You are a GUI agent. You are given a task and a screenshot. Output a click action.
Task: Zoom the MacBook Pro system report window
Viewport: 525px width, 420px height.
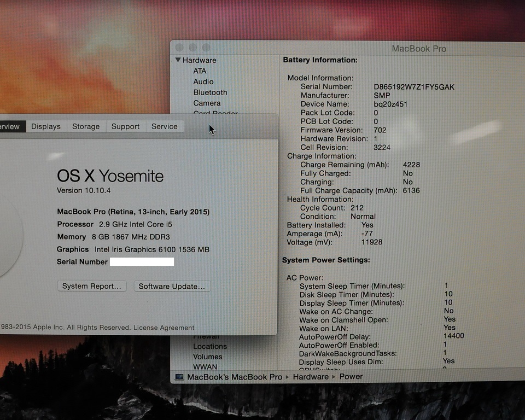tap(206, 48)
